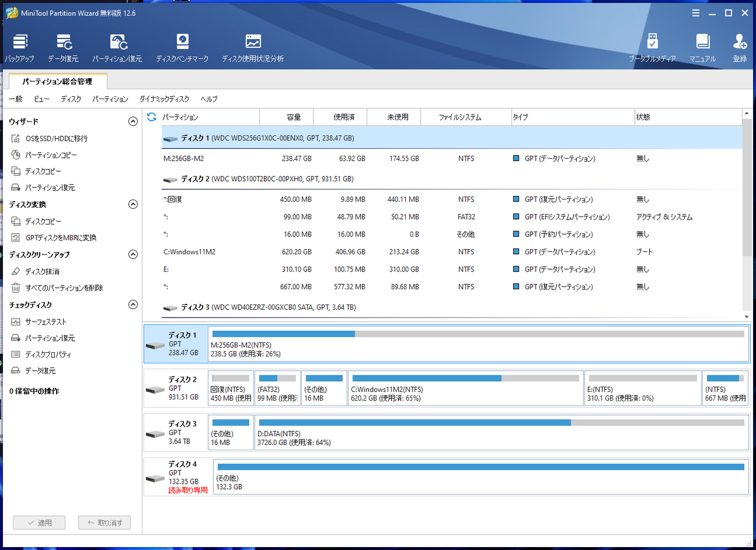756x550 pixels.
Task: Select the E: partition row
Action: (x=452, y=269)
